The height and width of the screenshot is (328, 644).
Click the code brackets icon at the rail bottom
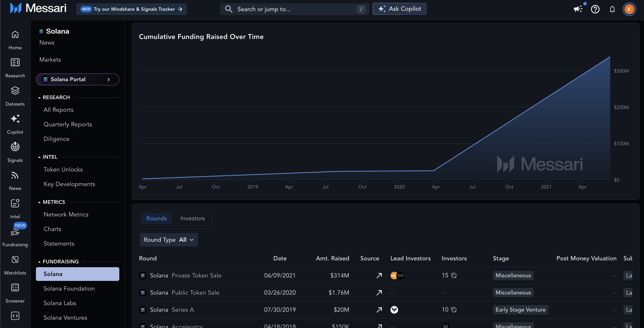[15, 316]
